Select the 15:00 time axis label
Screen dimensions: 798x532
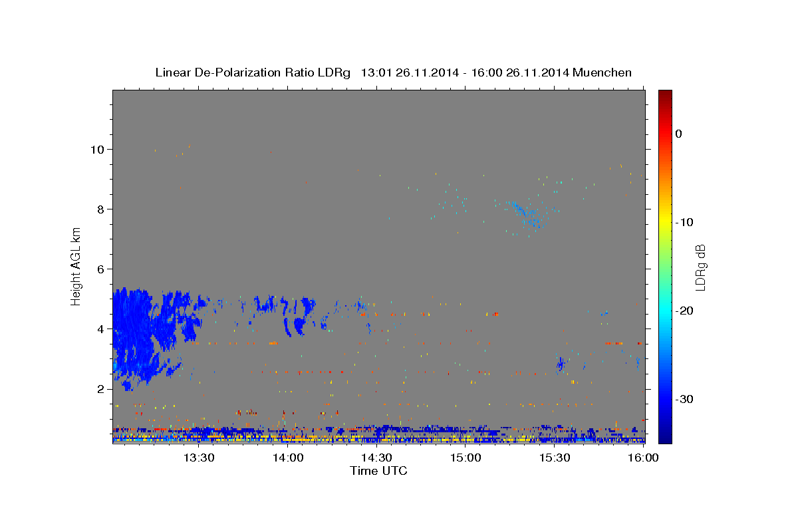coord(465,458)
